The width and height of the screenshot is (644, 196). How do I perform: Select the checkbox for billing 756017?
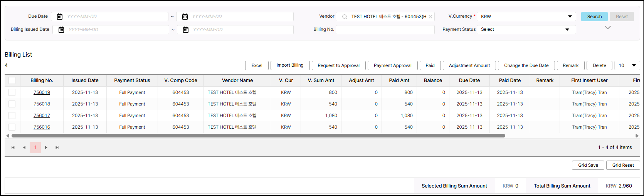click(12, 116)
